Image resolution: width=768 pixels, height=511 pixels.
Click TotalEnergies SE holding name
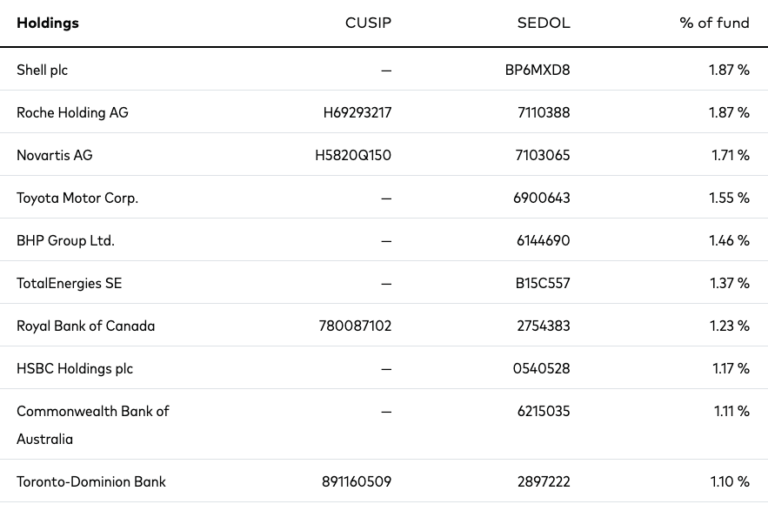click(x=69, y=283)
